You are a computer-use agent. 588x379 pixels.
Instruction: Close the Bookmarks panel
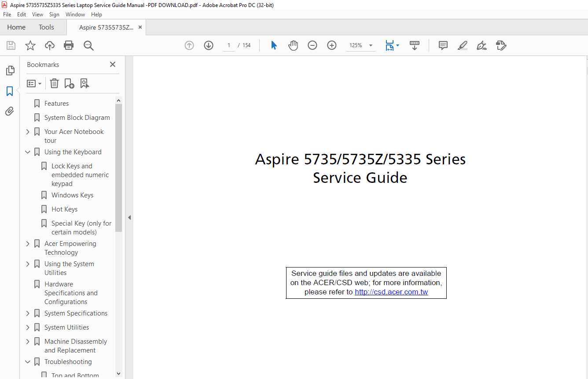click(113, 64)
